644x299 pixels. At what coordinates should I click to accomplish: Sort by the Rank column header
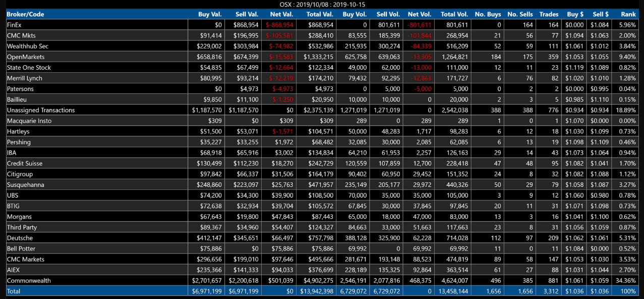629,14
